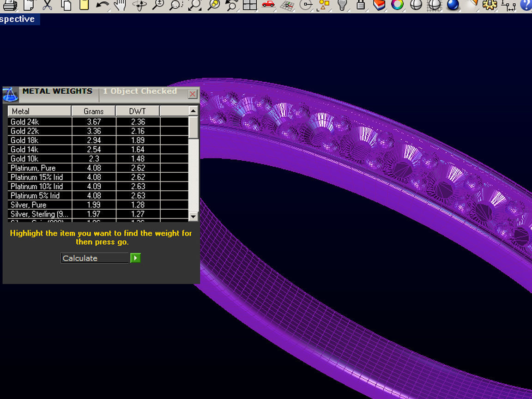Click the Grams column header
This screenshot has height=399, width=532.
(94, 111)
